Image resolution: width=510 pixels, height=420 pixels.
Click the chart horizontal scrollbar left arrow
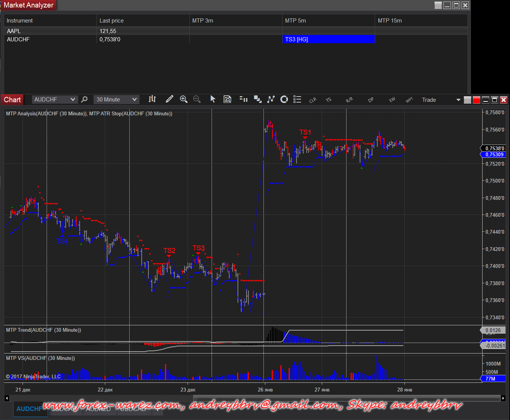coord(7,398)
